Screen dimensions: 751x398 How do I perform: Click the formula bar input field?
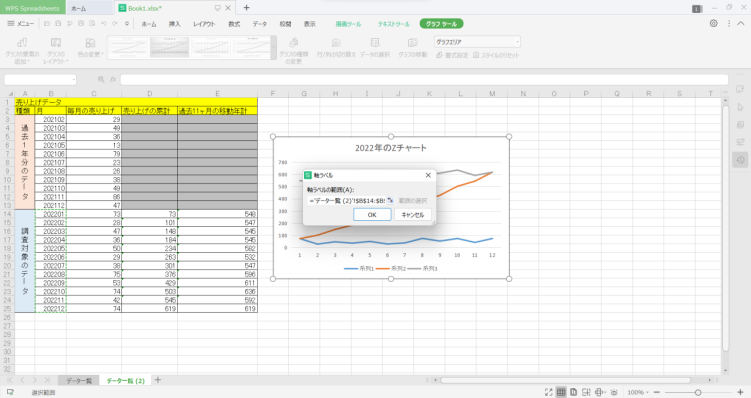(424, 80)
